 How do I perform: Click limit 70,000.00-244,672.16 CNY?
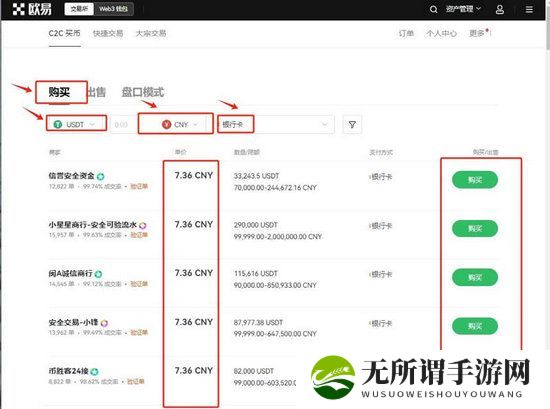tap(275, 188)
